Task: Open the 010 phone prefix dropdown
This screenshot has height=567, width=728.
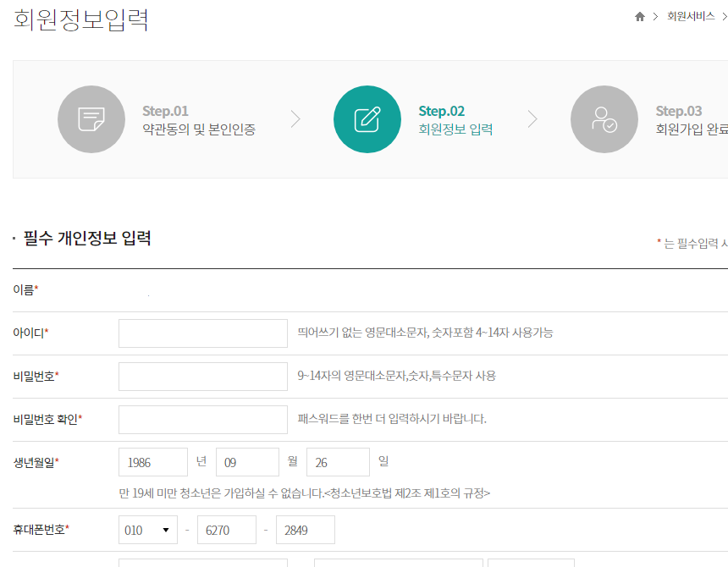Action: [147, 529]
